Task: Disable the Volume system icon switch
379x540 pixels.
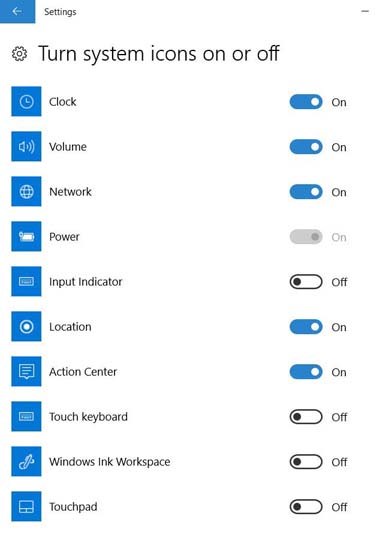Action: (306, 147)
